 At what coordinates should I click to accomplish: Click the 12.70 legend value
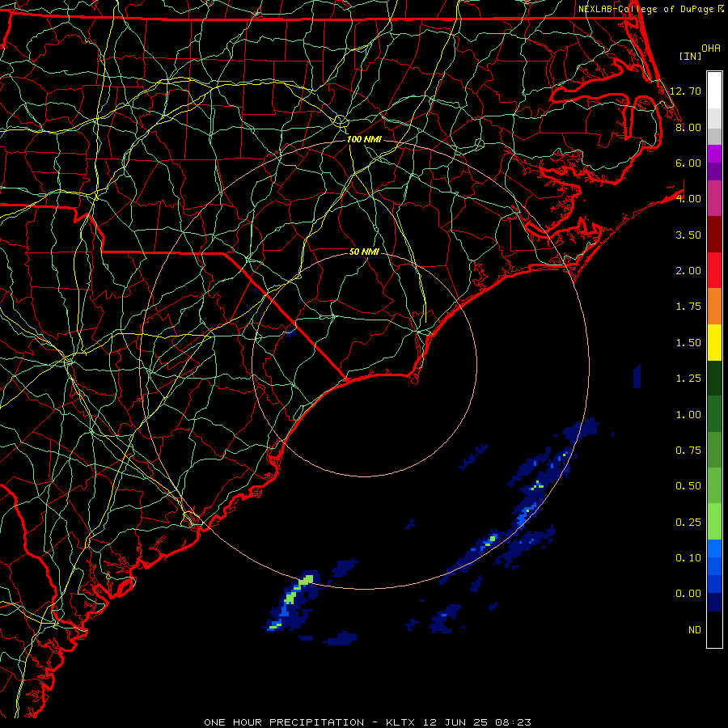685,91
